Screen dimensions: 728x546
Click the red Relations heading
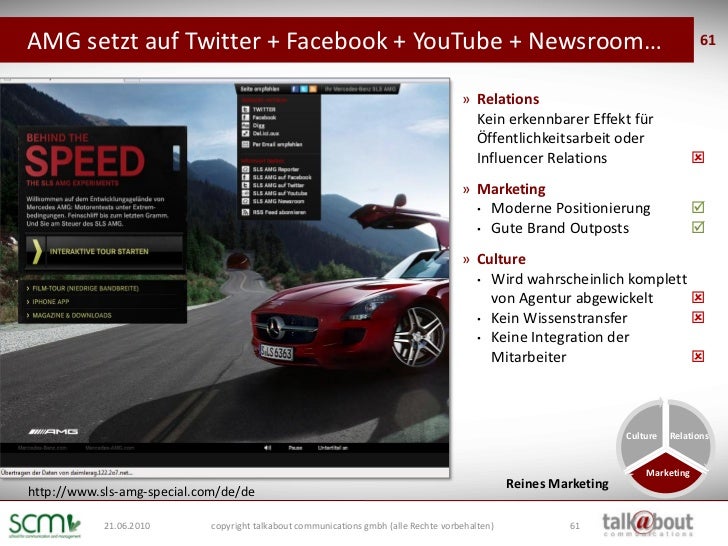click(508, 99)
